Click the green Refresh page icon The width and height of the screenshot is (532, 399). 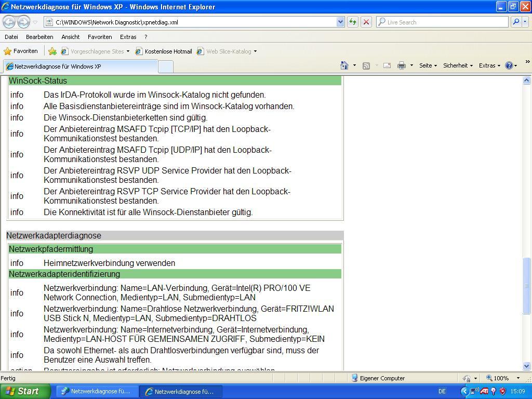[x=353, y=22]
